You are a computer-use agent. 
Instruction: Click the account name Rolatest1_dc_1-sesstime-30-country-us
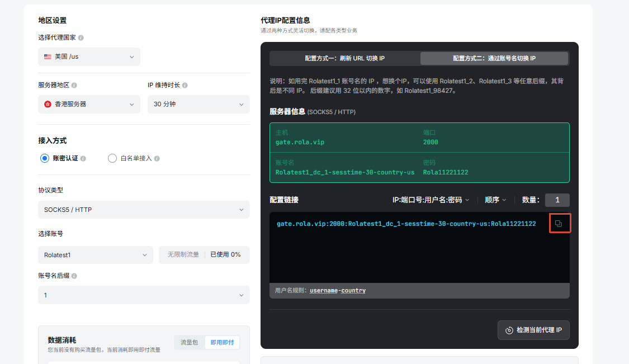[x=345, y=172]
